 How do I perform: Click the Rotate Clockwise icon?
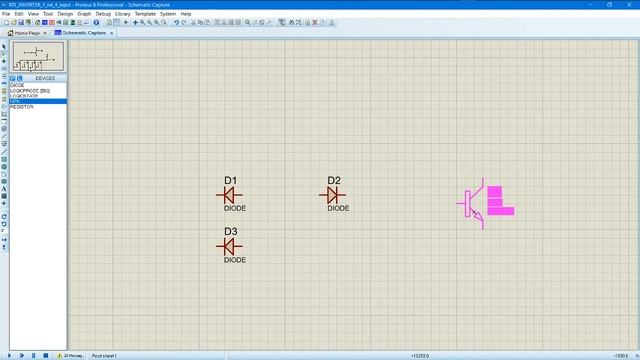[4, 216]
